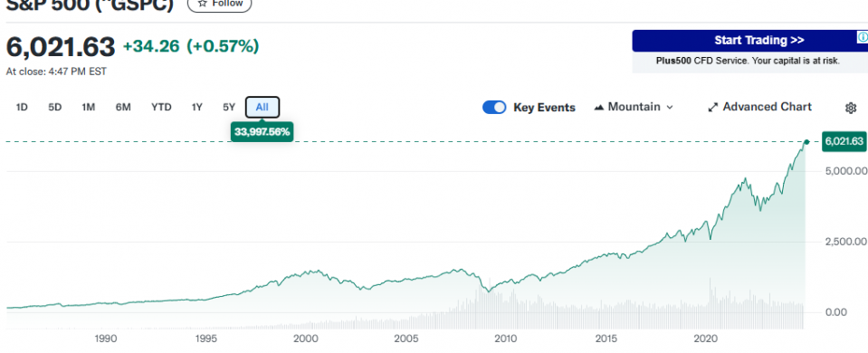The width and height of the screenshot is (868, 353).
Task: Click the 1990 x-axis label
Action: (105, 338)
